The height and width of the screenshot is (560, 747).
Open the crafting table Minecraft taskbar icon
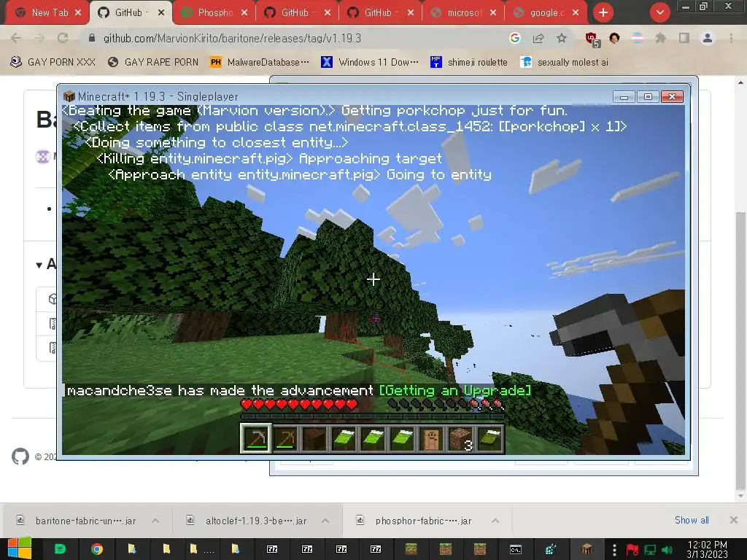coord(587,549)
